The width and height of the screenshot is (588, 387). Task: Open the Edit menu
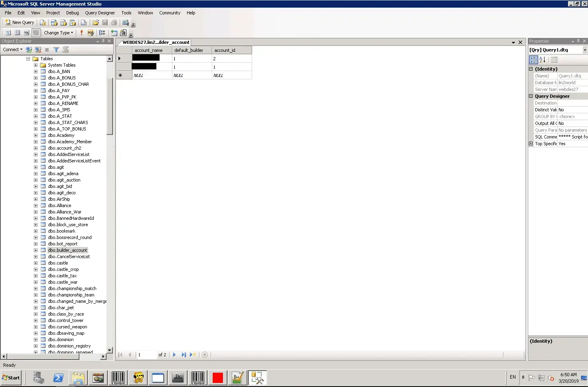click(x=21, y=13)
